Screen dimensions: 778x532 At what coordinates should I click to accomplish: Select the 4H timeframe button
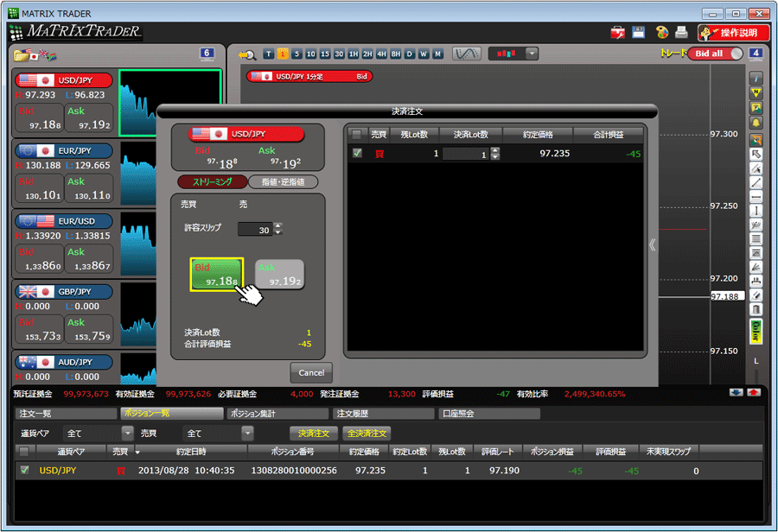point(381,54)
